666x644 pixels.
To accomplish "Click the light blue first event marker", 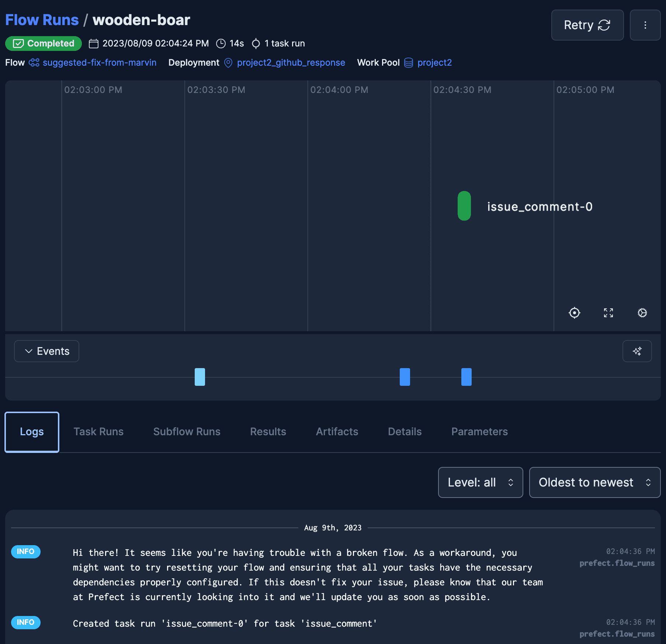I will 200,377.
